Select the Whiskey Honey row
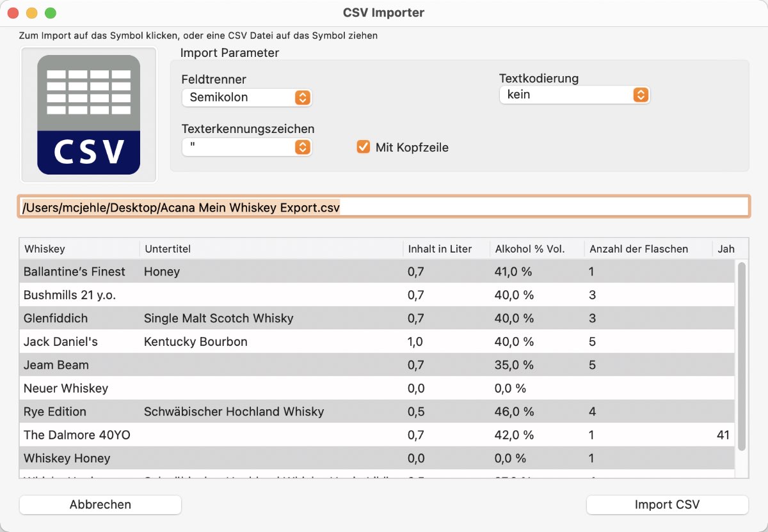The image size is (768, 532). [377, 458]
